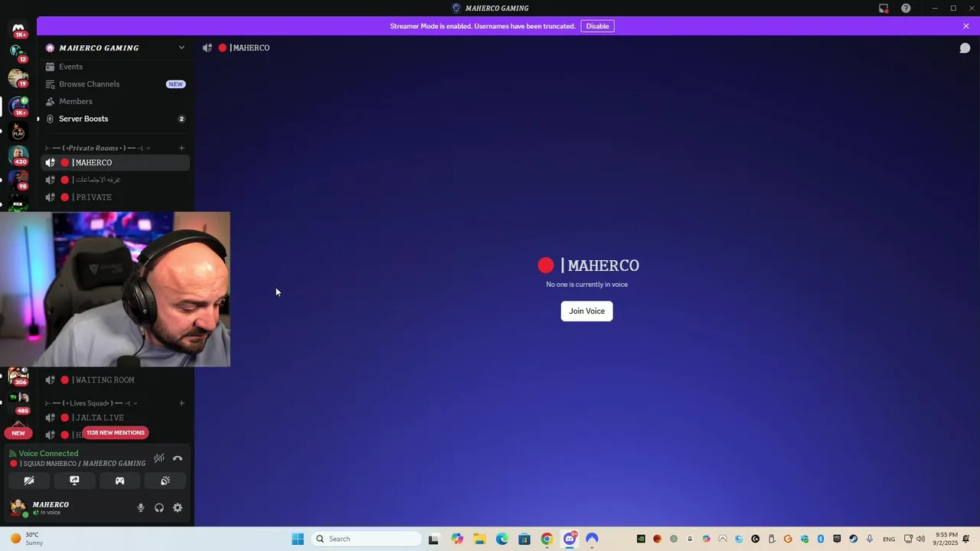Viewport: 980px width, 551px height.
Task: Open the weather widget showing 30°C Sunny
Action: point(26,539)
